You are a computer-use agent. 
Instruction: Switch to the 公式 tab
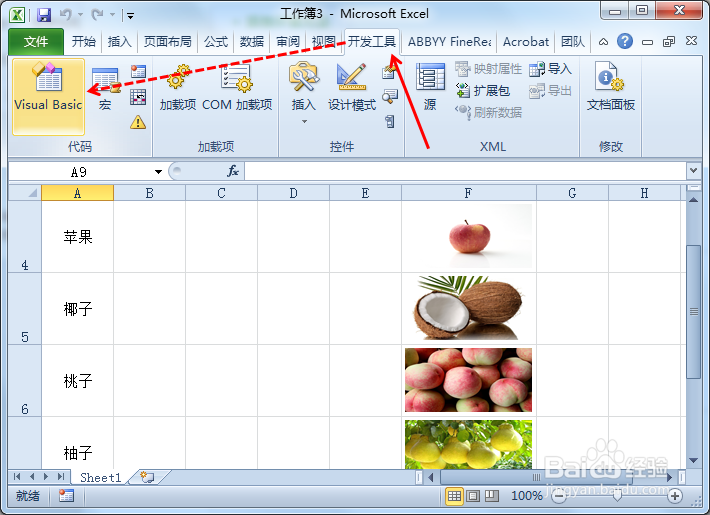216,42
